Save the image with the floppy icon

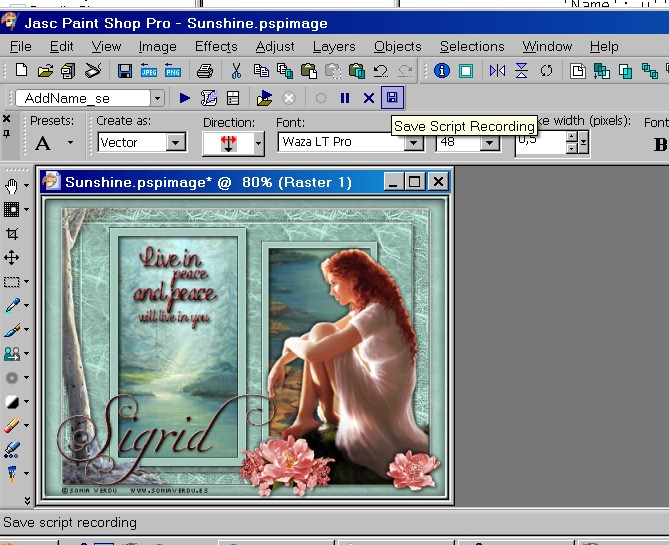click(x=125, y=71)
